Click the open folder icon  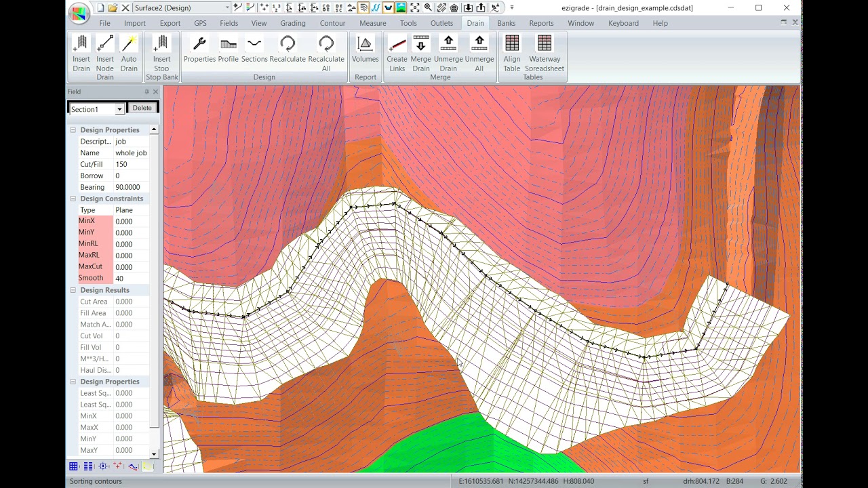pos(113,7)
